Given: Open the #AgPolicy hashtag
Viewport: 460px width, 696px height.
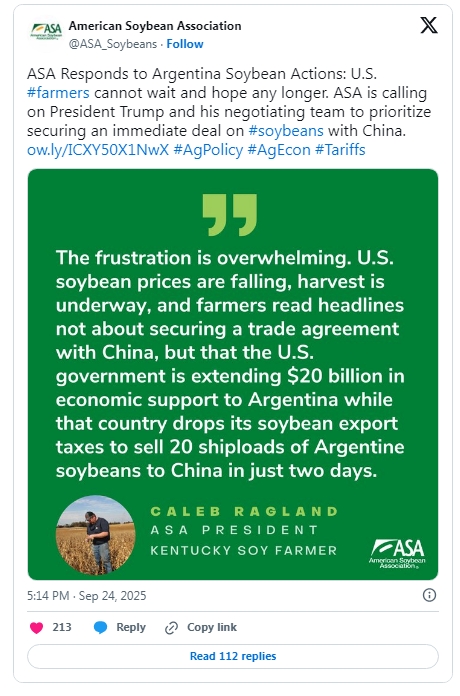Looking at the screenshot, I should click(208, 150).
